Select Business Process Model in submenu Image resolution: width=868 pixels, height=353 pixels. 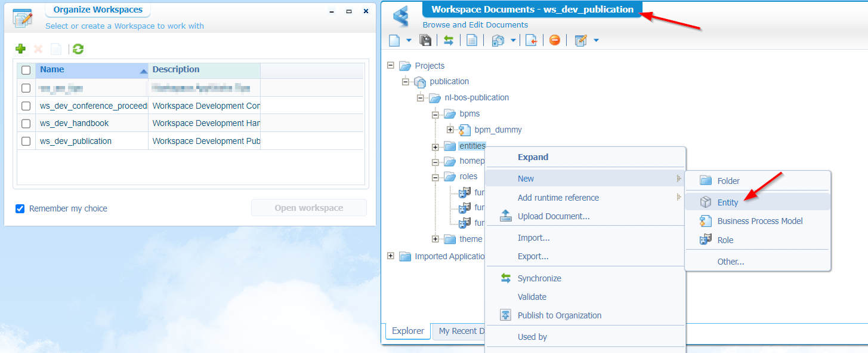click(759, 221)
